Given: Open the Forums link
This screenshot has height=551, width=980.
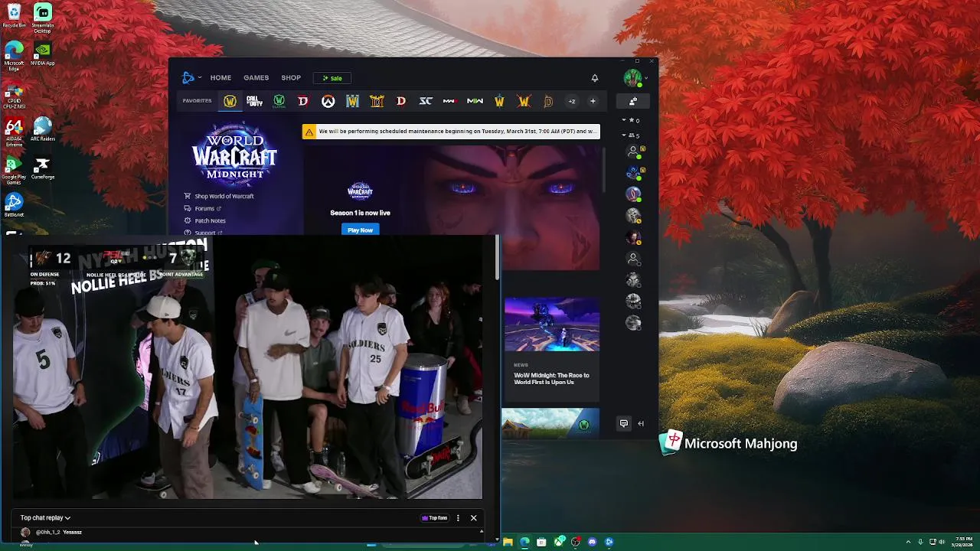Looking at the screenshot, I should pyautogui.click(x=203, y=208).
